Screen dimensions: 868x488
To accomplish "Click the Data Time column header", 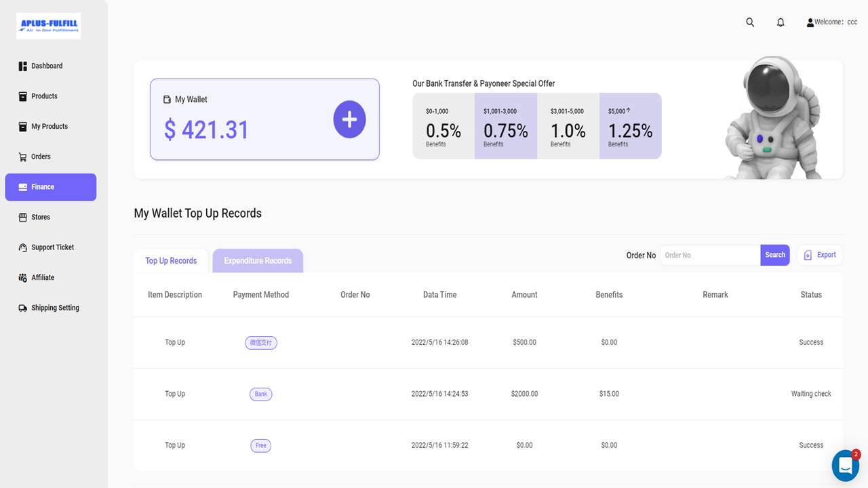I will tap(440, 295).
